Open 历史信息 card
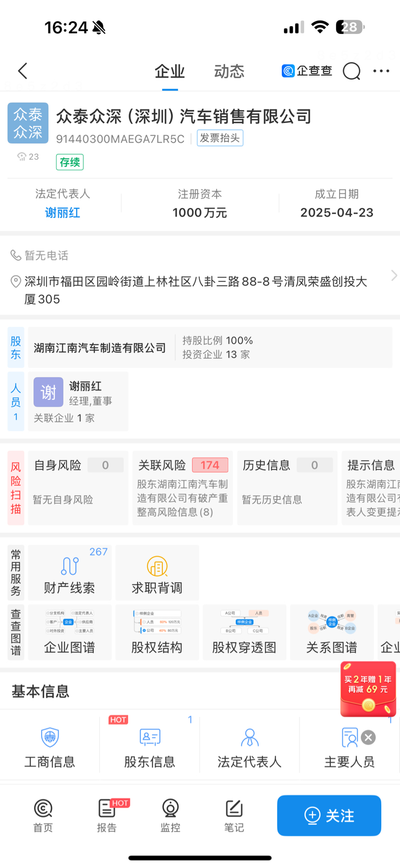Viewport: 400px width, 868px height. 287,487
